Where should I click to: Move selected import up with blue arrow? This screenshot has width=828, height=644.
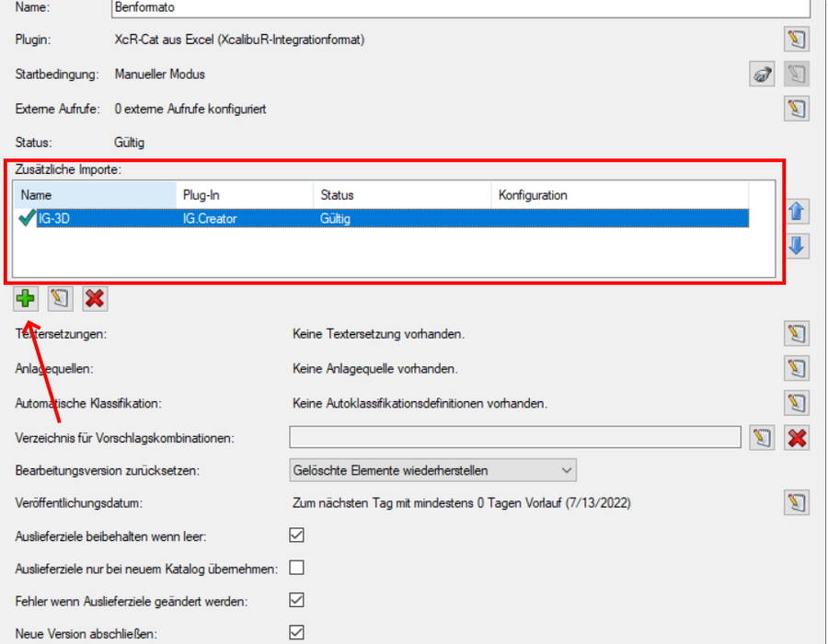coord(797,212)
